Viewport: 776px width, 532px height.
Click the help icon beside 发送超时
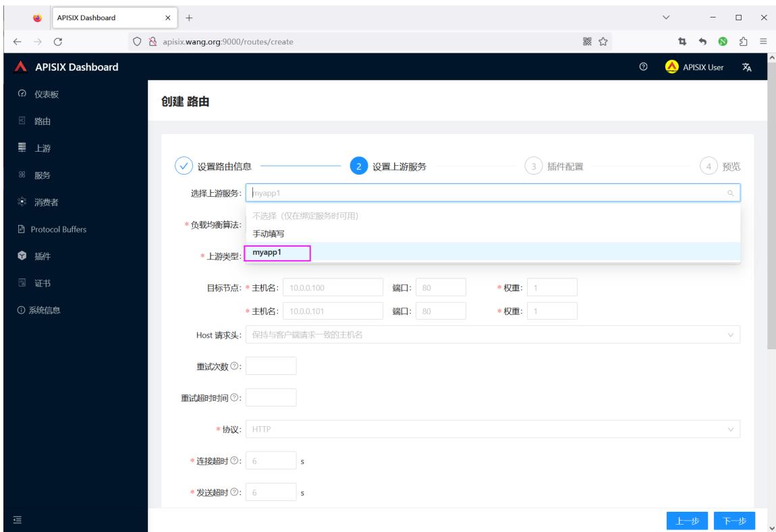pyautogui.click(x=235, y=492)
